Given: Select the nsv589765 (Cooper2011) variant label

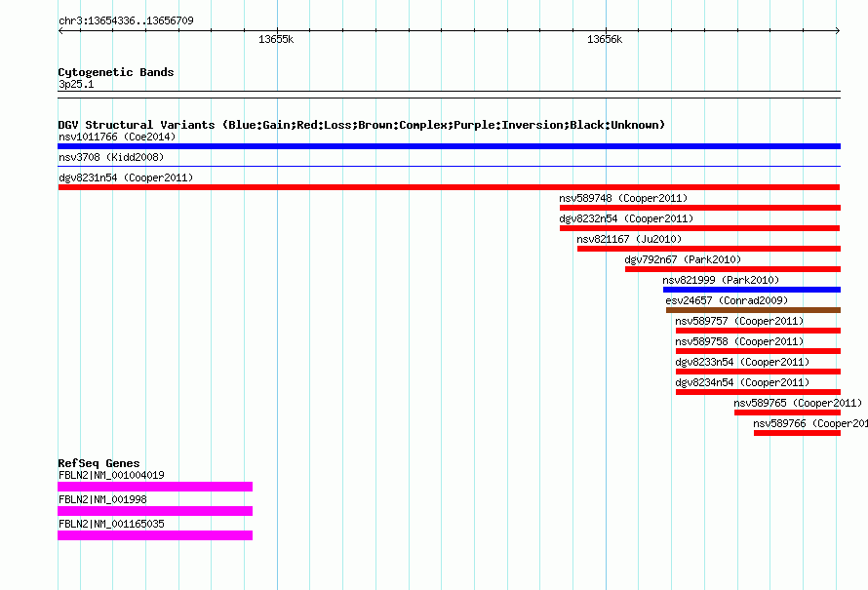Looking at the screenshot, I should 798,403.
